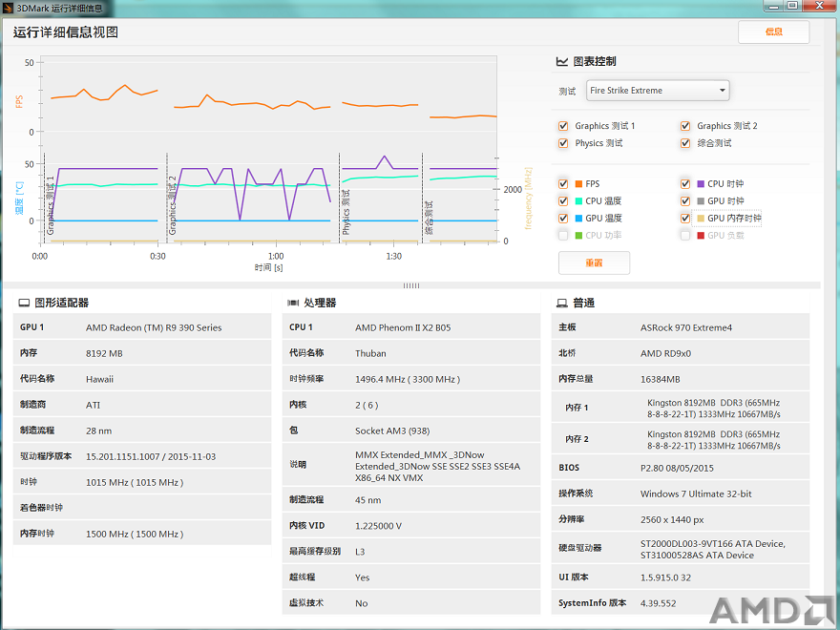Select the 8192 MB memory value
The height and width of the screenshot is (630, 840).
click(104, 353)
